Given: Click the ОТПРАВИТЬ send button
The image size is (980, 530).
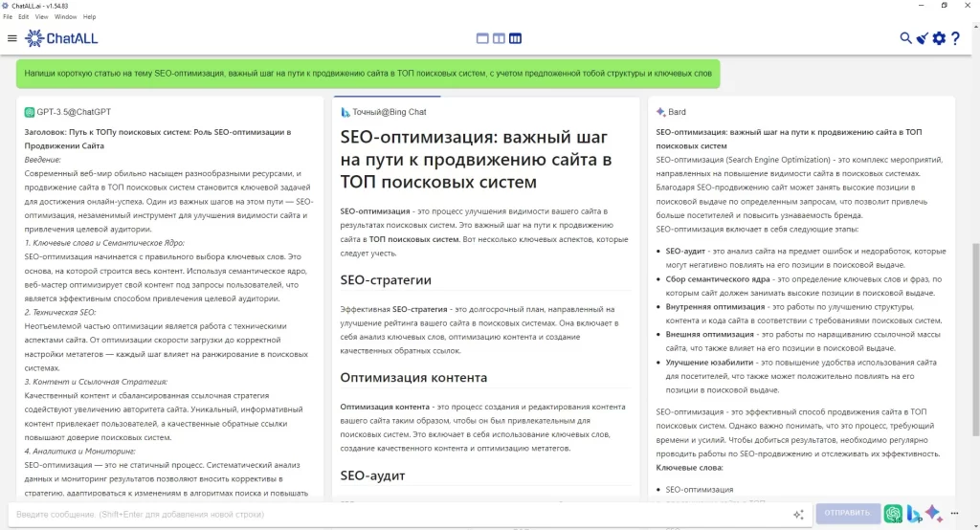Looking at the screenshot, I should (x=847, y=513).
